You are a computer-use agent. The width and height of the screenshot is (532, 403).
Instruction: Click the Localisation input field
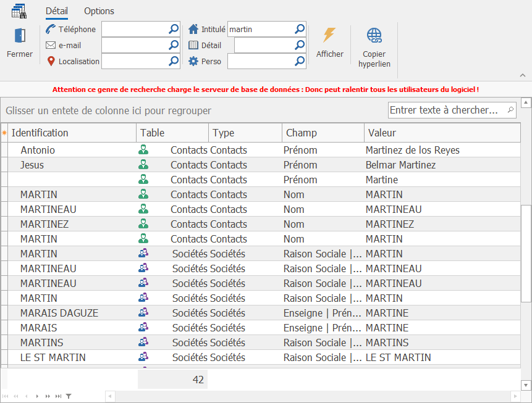pyautogui.click(x=134, y=61)
